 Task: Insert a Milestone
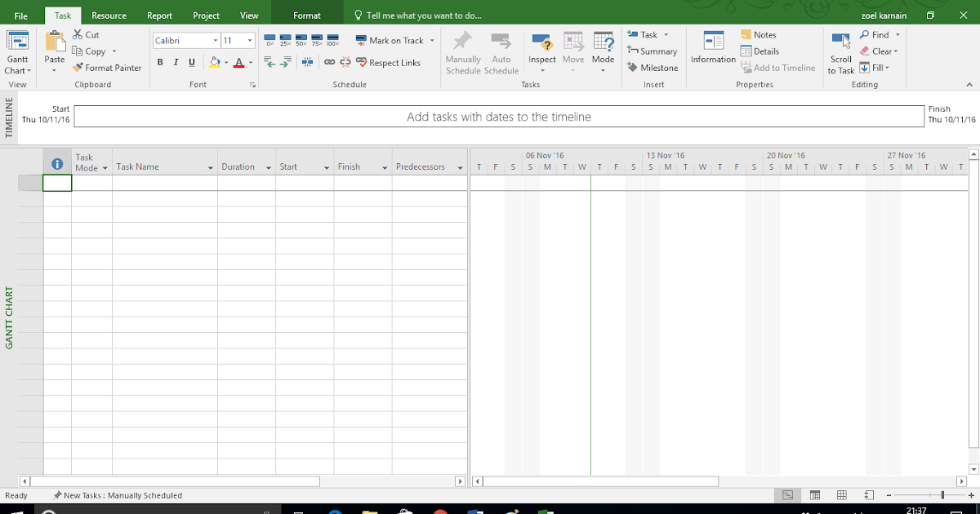pos(653,68)
